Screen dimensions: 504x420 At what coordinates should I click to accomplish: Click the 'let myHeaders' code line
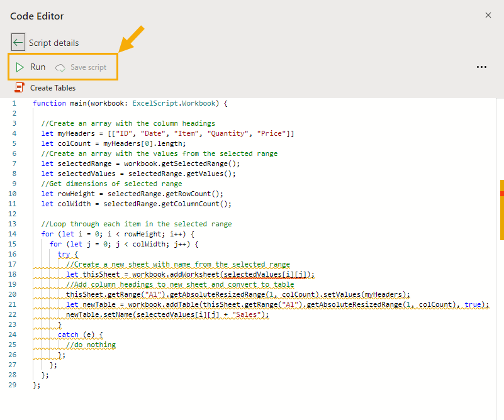point(167,133)
